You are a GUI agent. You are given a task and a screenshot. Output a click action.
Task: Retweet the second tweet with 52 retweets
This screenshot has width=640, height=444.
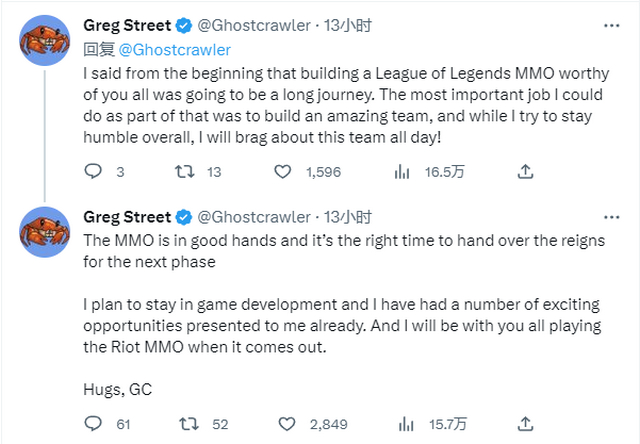(184, 423)
